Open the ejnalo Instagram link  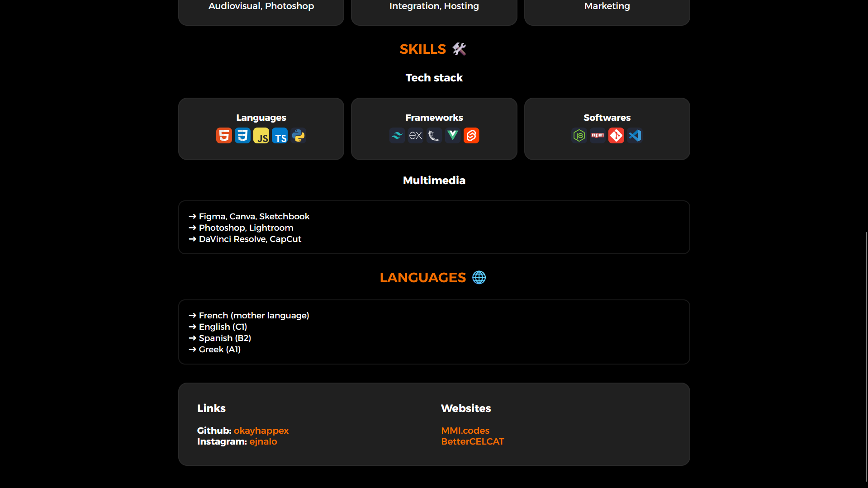tap(263, 441)
